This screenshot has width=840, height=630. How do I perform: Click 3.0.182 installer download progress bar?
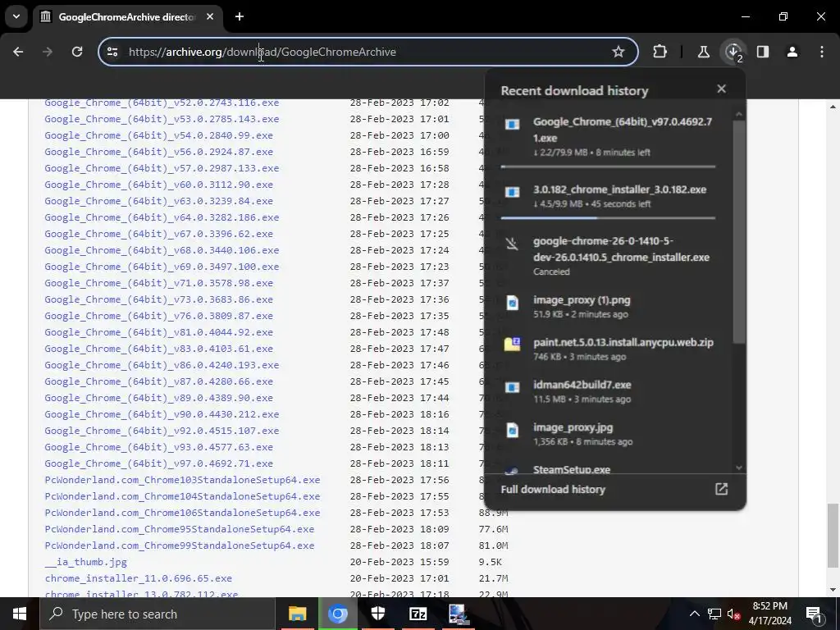coord(608,218)
